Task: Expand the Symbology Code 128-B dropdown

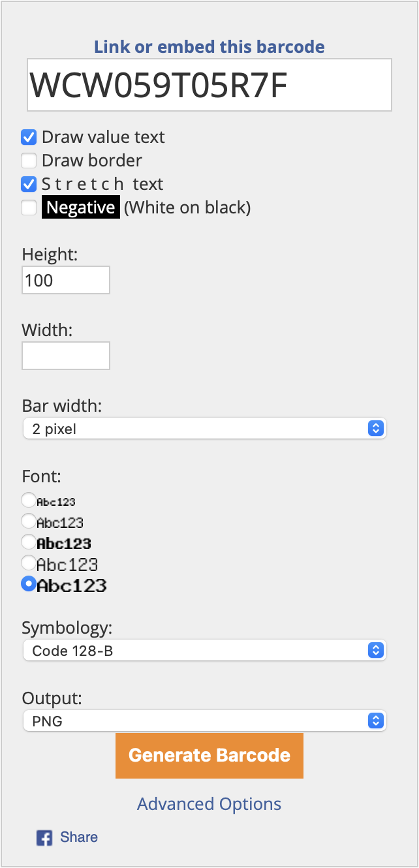Action: 205,651
